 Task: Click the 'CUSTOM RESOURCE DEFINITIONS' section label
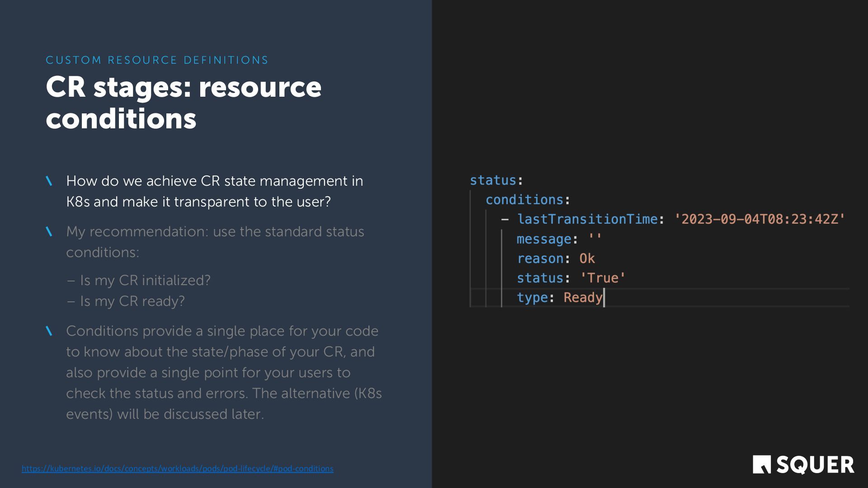tap(157, 60)
